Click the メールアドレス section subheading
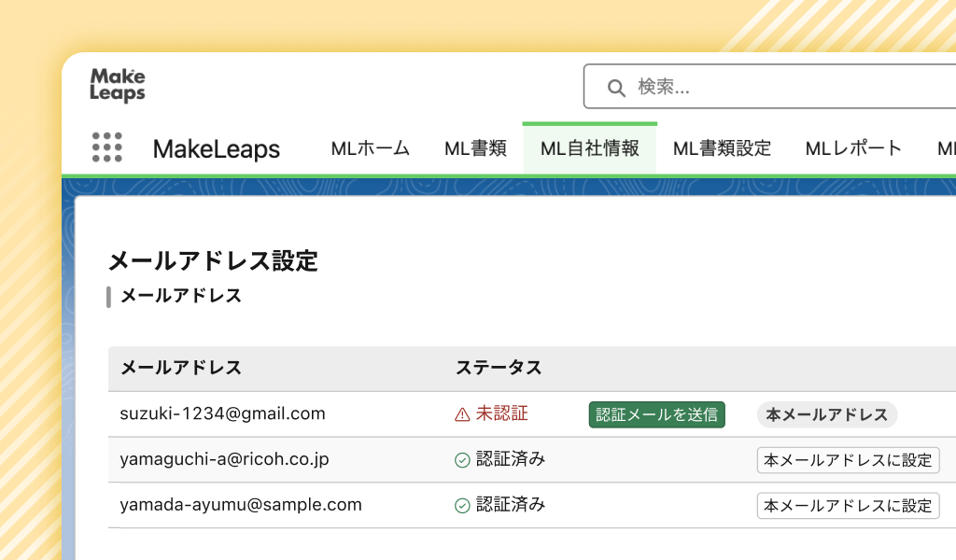The width and height of the screenshot is (956, 560). coord(181,296)
